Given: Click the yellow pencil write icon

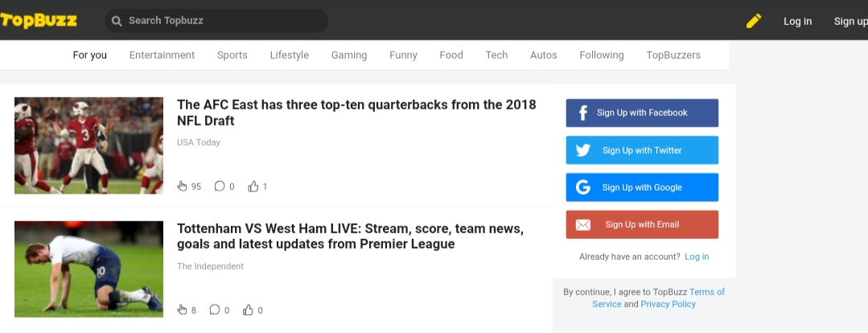Looking at the screenshot, I should [754, 21].
